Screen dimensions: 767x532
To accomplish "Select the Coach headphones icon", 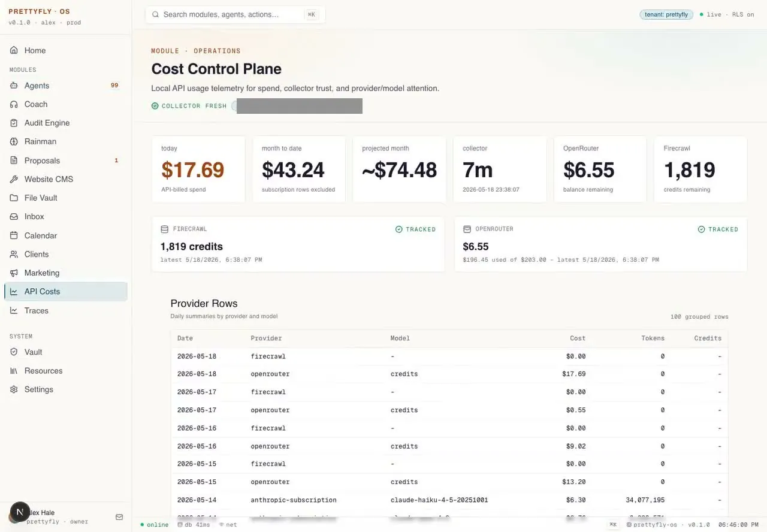I will pyautogui.click(x=14, y=104).
